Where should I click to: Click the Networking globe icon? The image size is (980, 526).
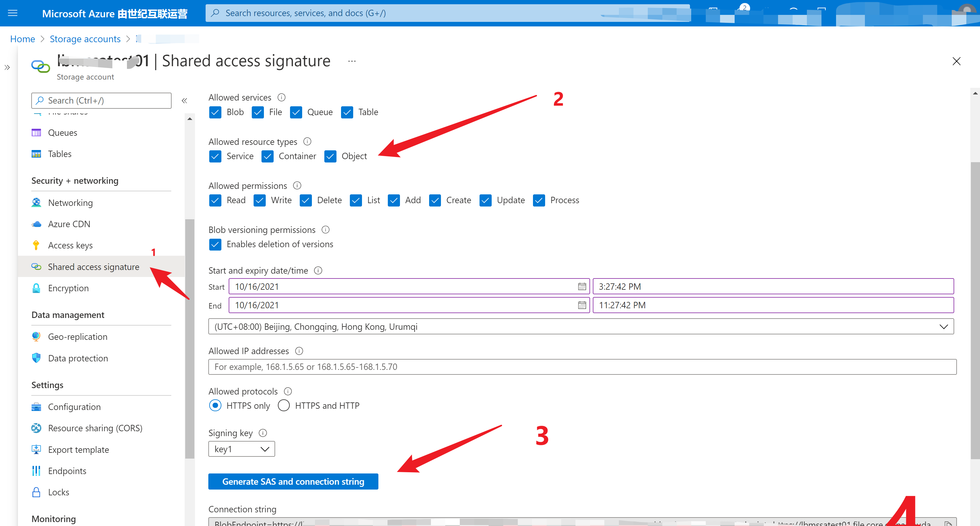pos(36,203)
